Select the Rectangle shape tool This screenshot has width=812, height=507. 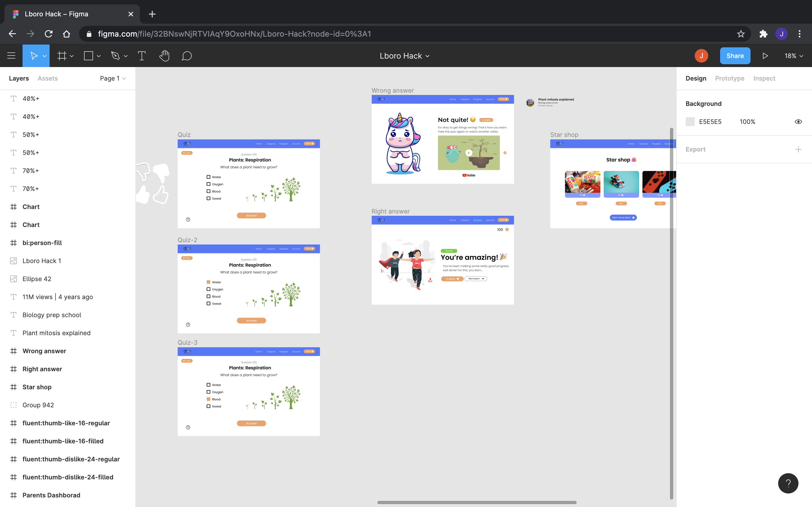coord(88,56)
